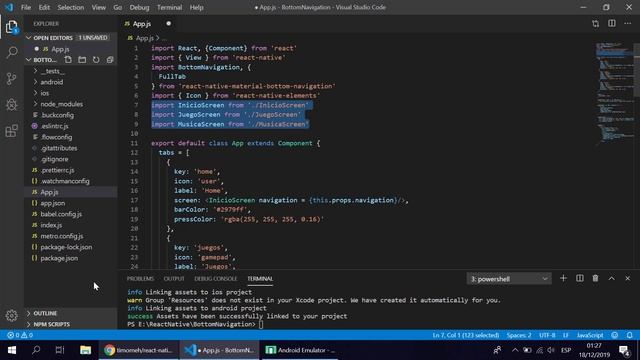Collapse all folders in explorer
640x360 pixels.
point(110,60)
